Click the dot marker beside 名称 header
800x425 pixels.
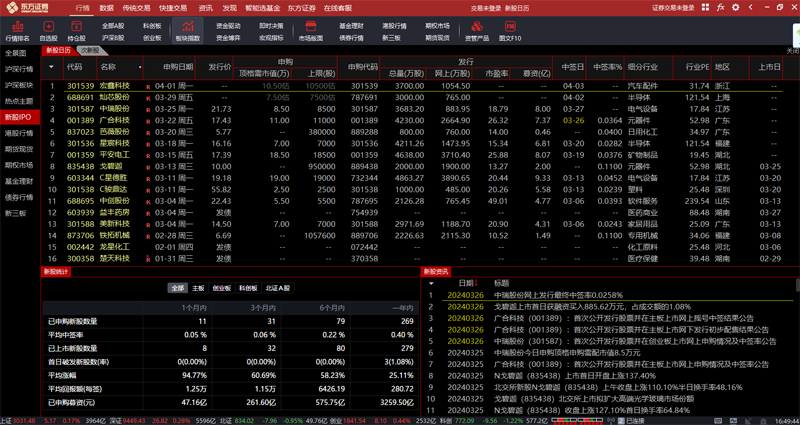140,67
